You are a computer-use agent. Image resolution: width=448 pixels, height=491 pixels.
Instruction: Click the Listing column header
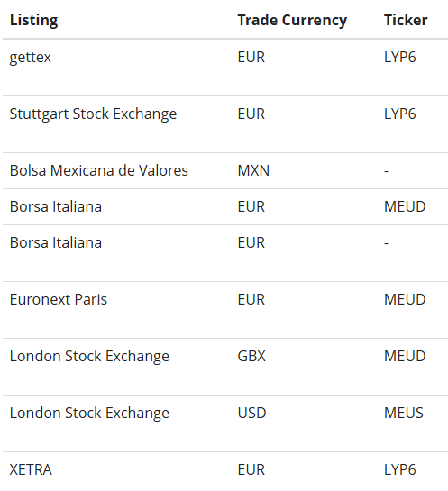(x=34, y=21)
